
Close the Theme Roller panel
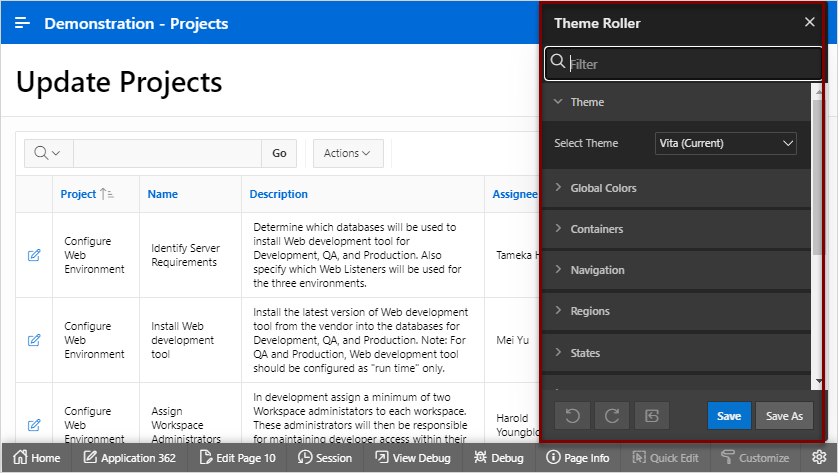coord(809,22)
